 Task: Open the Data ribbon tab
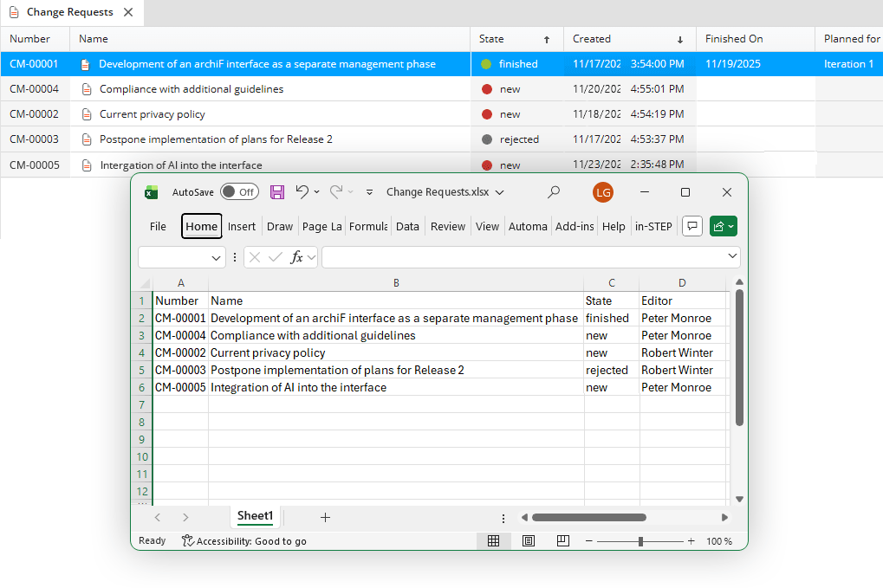(407, 226)
